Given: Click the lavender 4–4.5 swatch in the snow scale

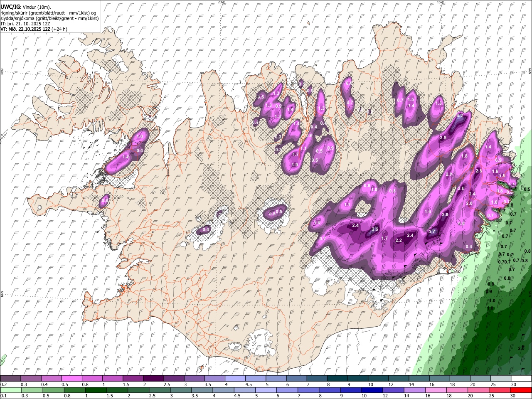Looking at the screenshot, I should click(x=235, y=379).
